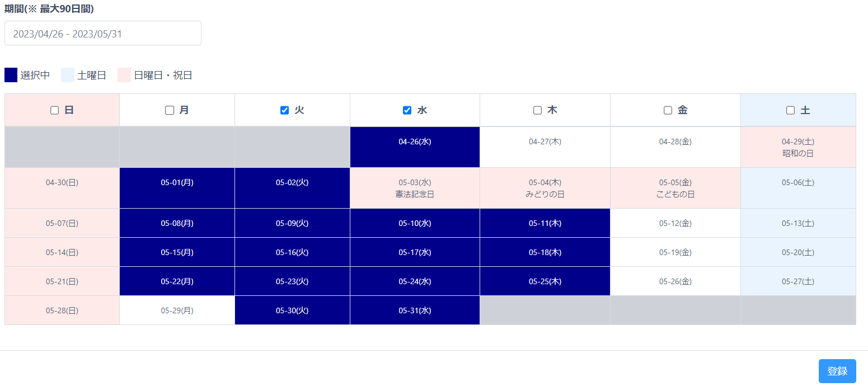Uncheck the 火 (Tuesday) checkbox

click(284, 110)
